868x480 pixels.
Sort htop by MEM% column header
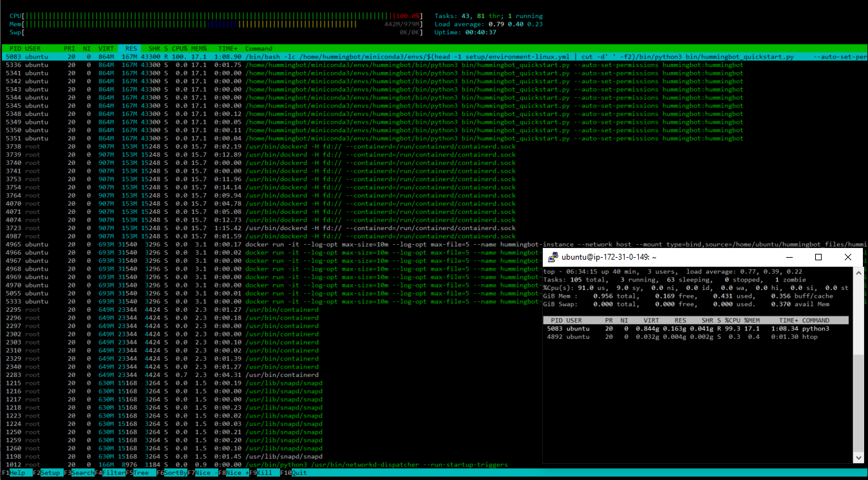(198, 48)
